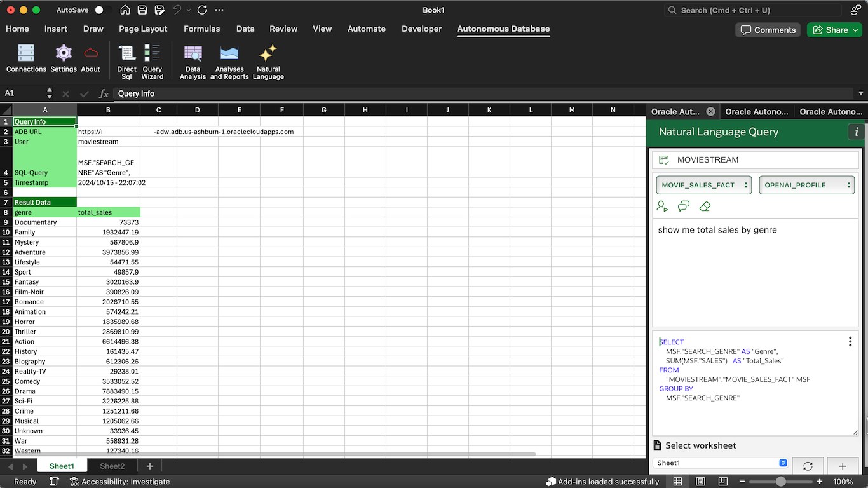The image size is (868, 488).
Task: Select the second Oracle Autonomous pane tab
Action: tap(757, 111)
